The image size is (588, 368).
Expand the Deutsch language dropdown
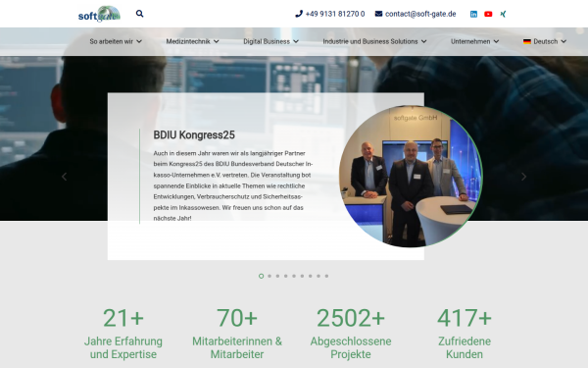click(x=545, y=41)
